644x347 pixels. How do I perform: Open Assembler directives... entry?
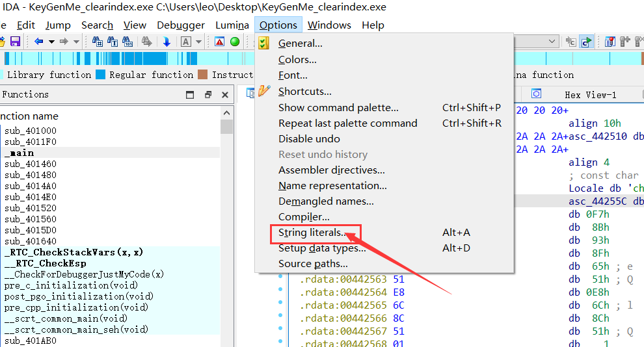pyautogui.click(x=384, y=170)
